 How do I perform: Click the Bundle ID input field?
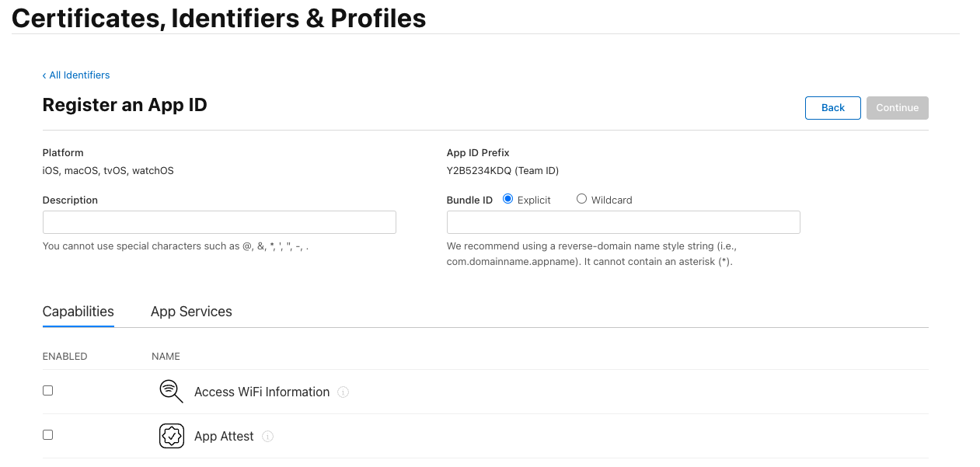point(623,222)
